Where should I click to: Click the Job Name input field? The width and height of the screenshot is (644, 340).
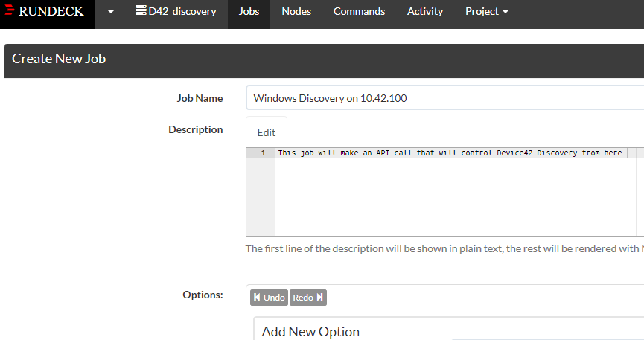tap(444, 98)
